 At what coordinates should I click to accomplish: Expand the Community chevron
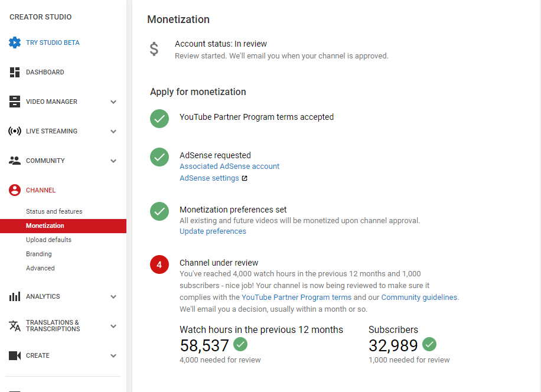(113, 161)
